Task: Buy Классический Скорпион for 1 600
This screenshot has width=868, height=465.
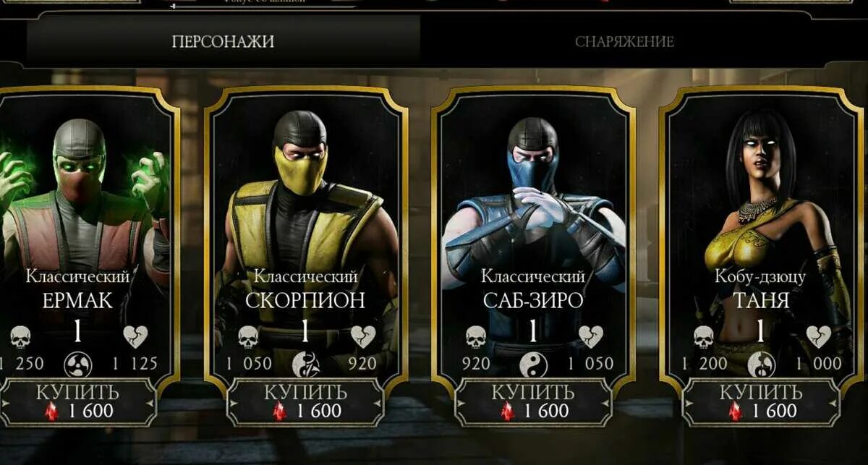Action: click(x=306, y=402)
